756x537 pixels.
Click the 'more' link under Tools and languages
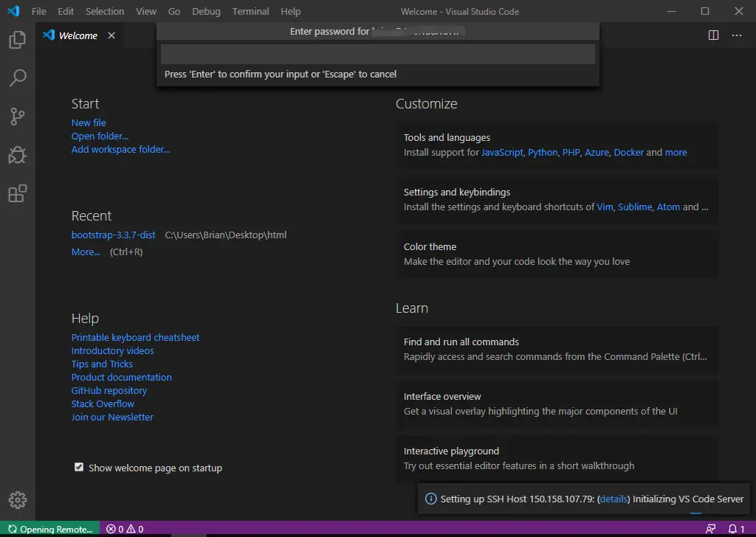tap(676, 152)
